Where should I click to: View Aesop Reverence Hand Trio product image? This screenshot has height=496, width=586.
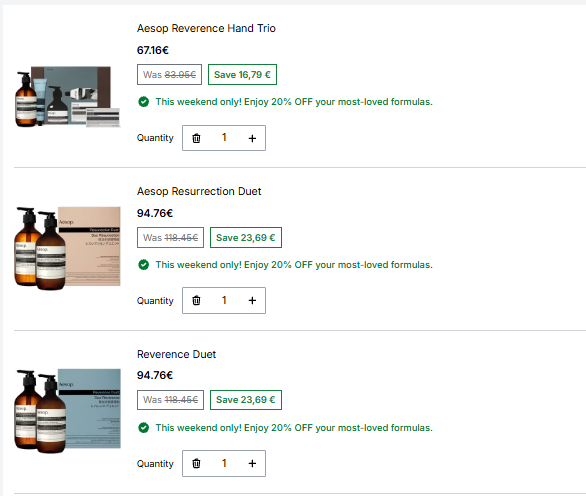pyautogui.click(x=67, y=97)
